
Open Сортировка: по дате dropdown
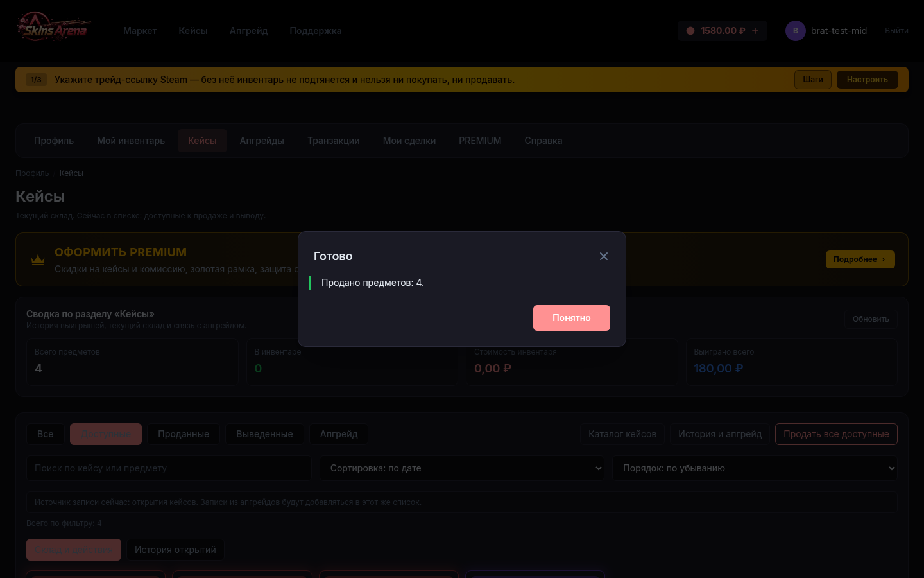point(462,468)
